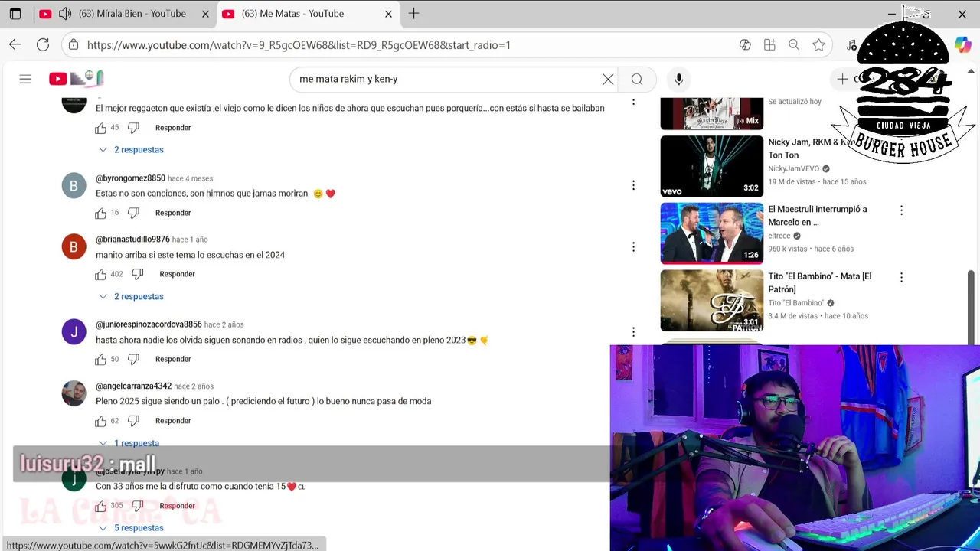Open juniorespinozacordova8856's purple J avatar
Image resolution: width=980 pixels, height=551 pixels.
74,332
